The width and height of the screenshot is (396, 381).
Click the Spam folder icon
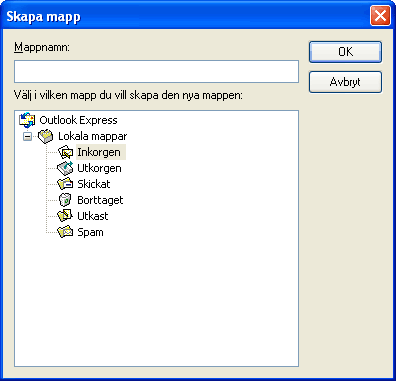click(x=65, y=232)
